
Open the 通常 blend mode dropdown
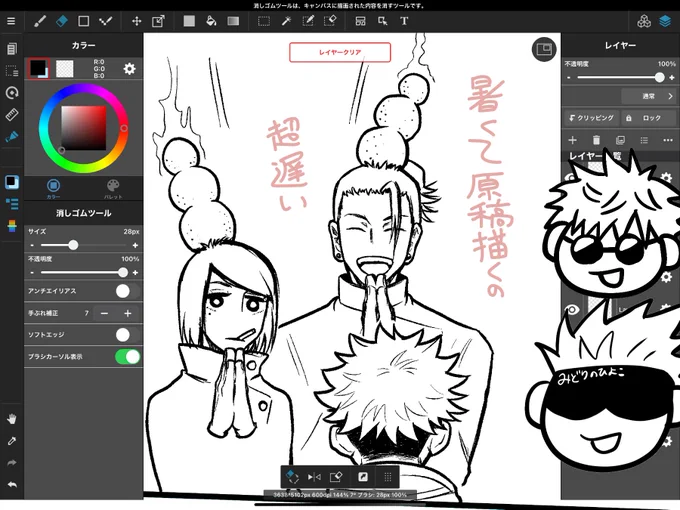click(648, 96)
